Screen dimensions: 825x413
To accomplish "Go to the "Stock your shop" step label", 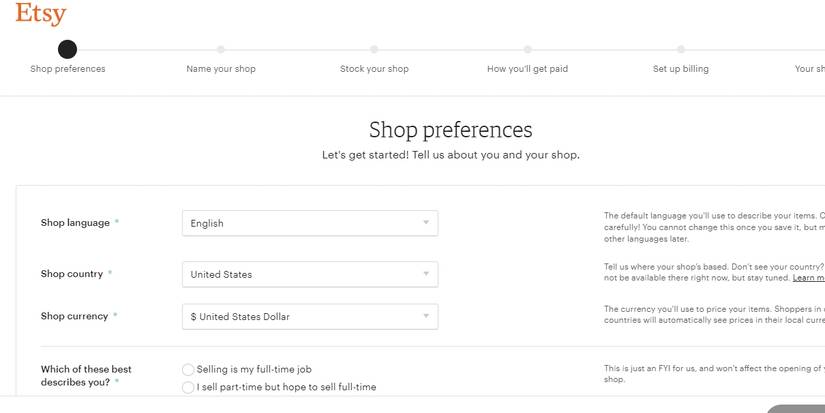I will [x=374, y=69].
